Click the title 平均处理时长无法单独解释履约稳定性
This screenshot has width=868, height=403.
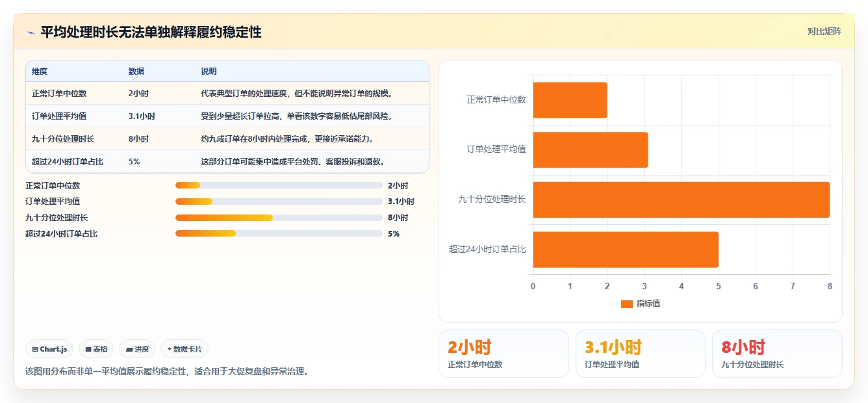pyautogui.click(x=151, y=32)
